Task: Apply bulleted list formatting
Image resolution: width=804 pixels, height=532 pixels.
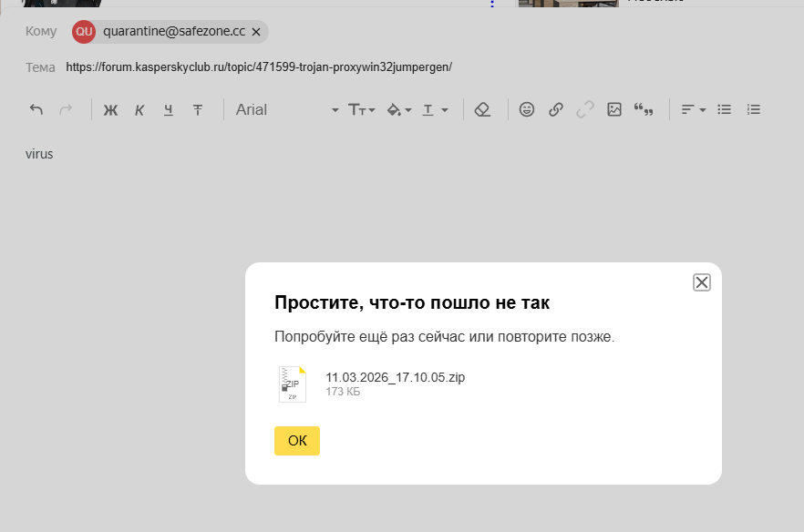Action: [x=724, y=109]
